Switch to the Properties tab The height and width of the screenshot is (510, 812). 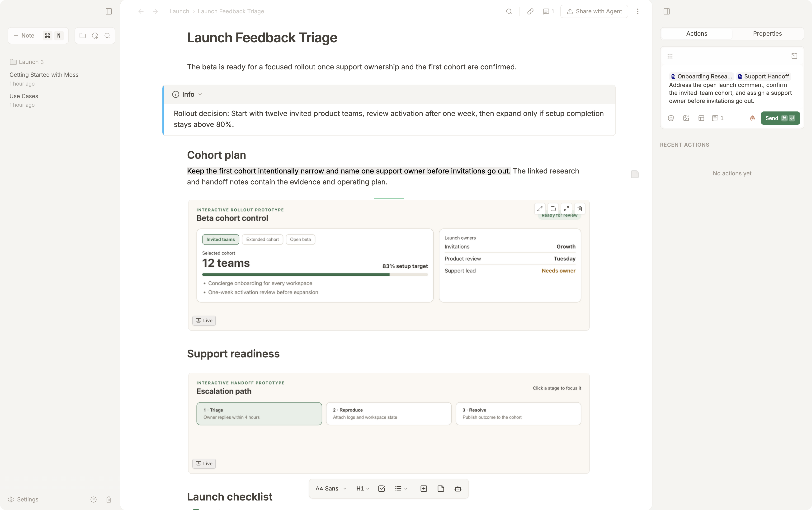coord(767,34)
